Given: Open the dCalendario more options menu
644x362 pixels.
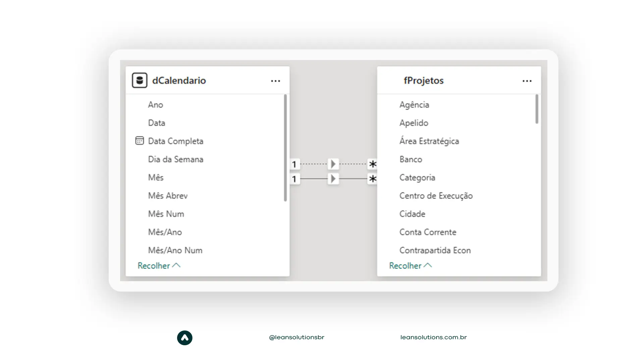Looking at the screenshot, I should pyautogui.click(x=275, y=81).
